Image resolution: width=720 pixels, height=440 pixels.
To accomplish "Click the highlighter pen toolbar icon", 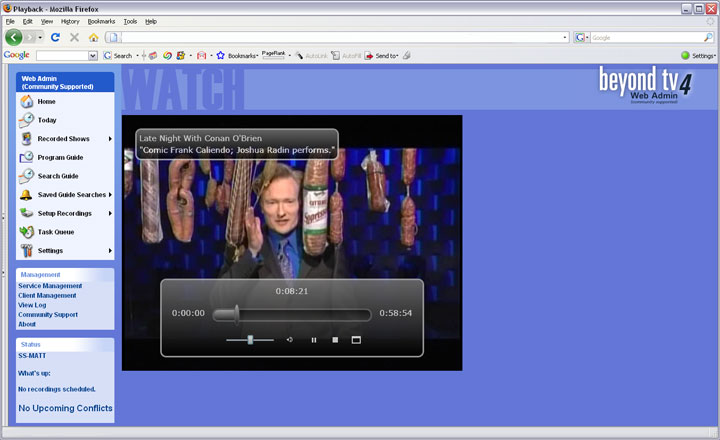I will [406, 56].
